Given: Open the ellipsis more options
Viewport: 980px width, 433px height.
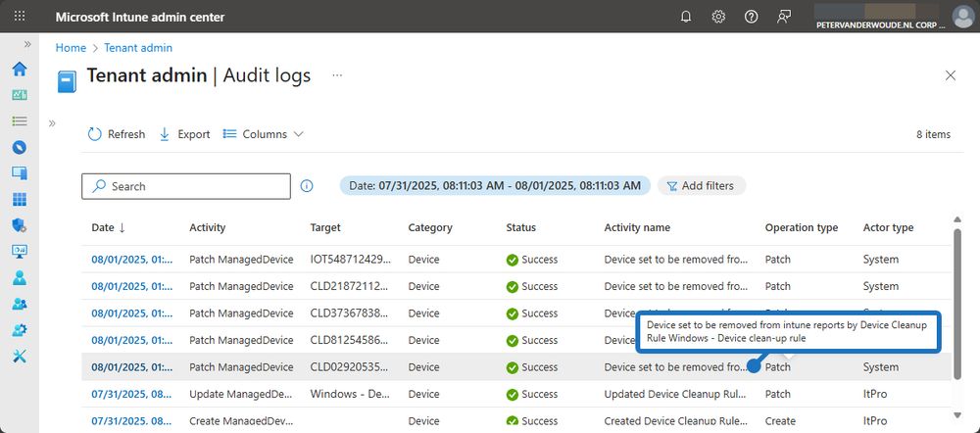Looking at the screenshot, I should 337,75.
